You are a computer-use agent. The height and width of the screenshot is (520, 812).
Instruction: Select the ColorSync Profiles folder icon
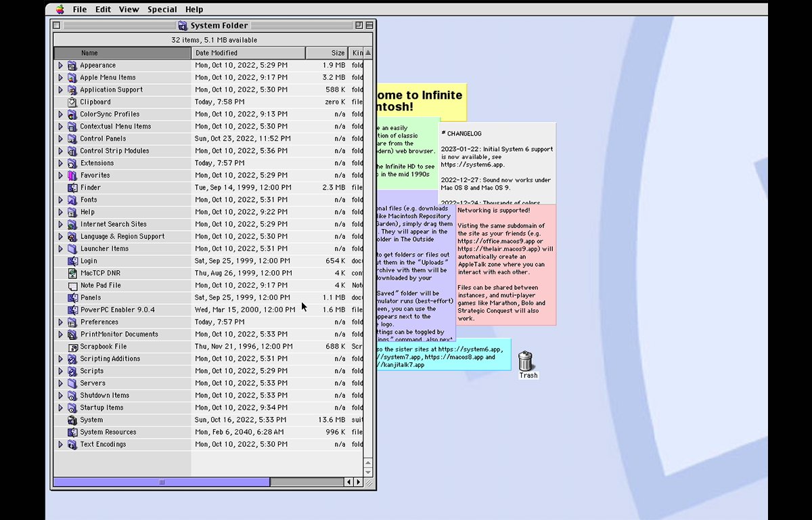pyautogui.click(x=72, y=114)
